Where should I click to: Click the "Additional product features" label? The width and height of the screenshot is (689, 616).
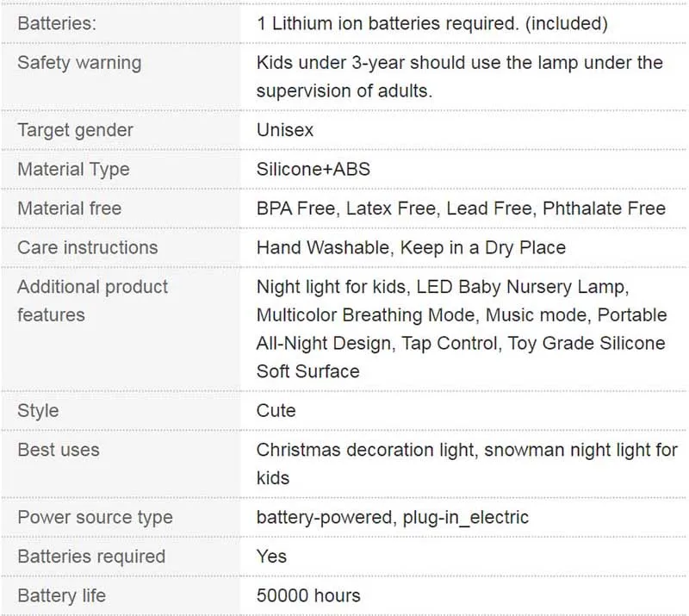[x=92, y=301]
